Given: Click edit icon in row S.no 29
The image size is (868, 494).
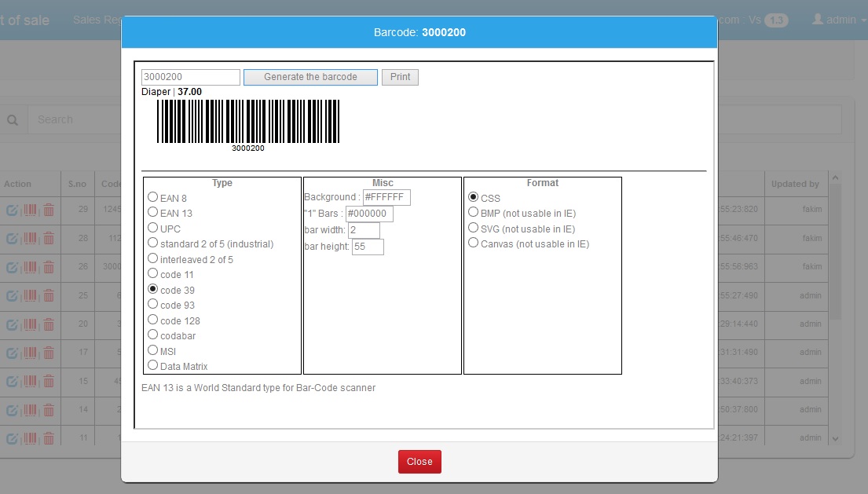Looking at the screenshot, I should click(x=13, y=210).
